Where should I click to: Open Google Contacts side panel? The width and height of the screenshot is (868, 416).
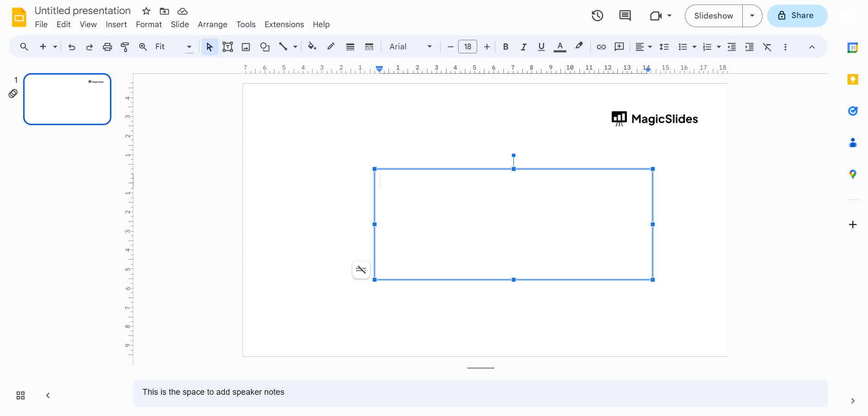[853, 143]
